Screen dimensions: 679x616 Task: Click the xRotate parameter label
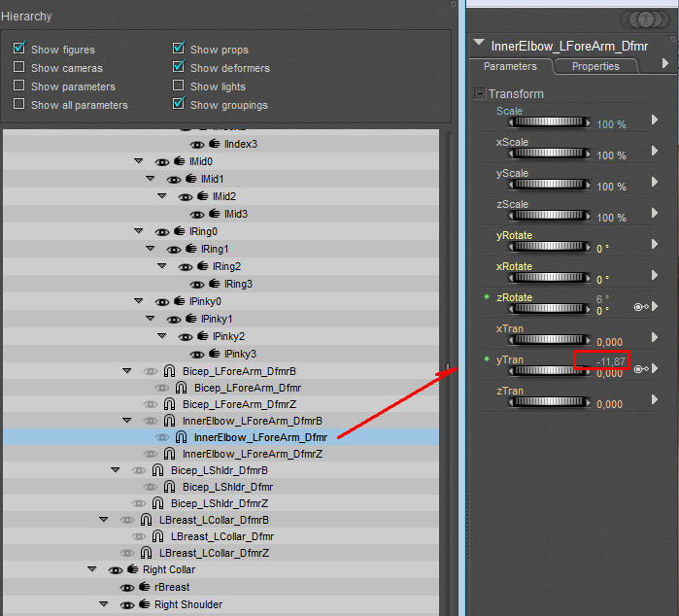[x=514, y=266]
